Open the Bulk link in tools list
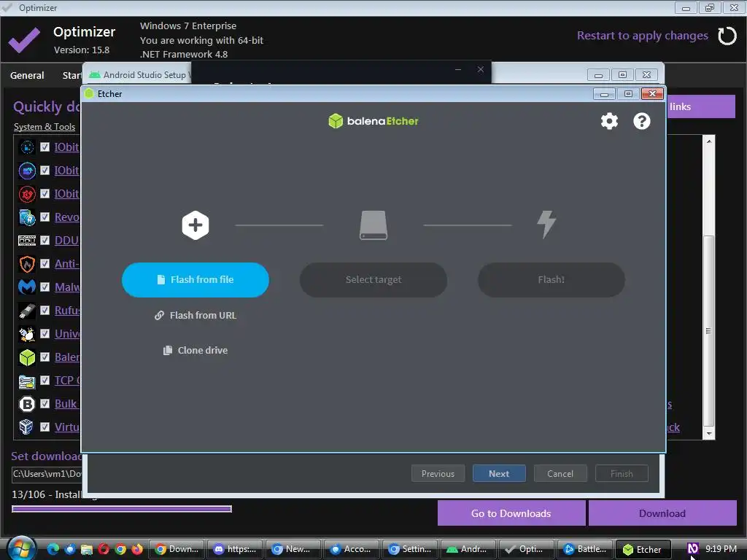 (x=66, y=404)
